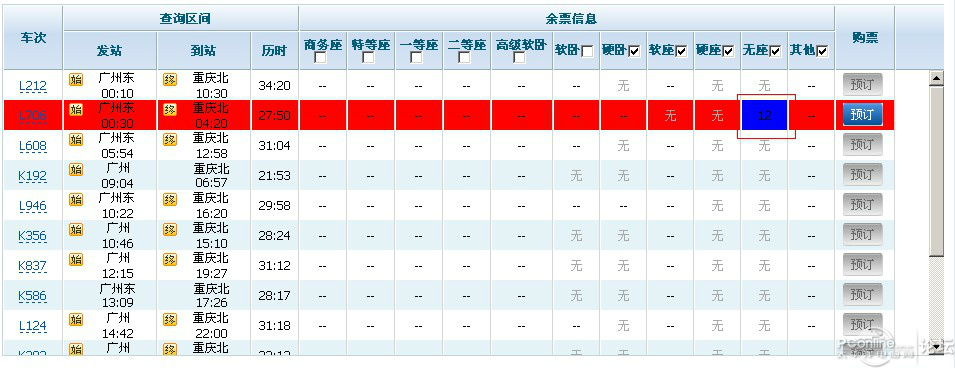Click the terminal station icon in L608 row
The width and height of the screenshot is (955, 368).
pos(170,140)
